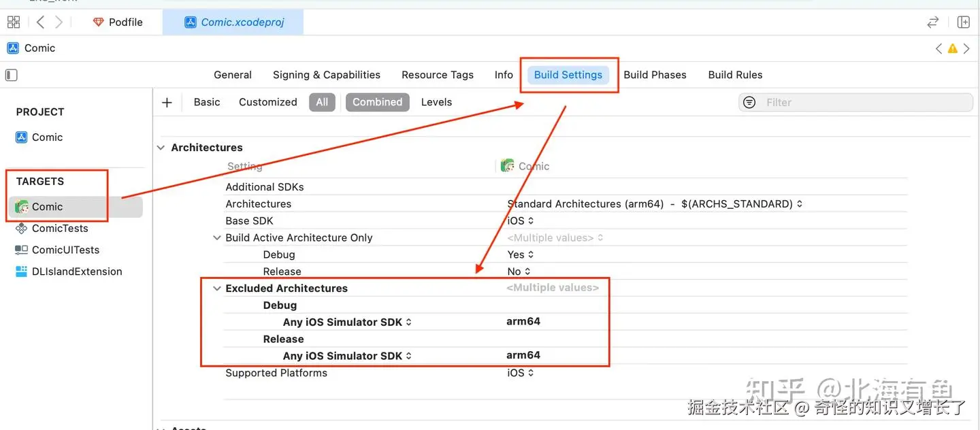Screen dimensions: 980x430
Task: Open Supported Platforms iOS dropdown
Action: coord(521,373)
